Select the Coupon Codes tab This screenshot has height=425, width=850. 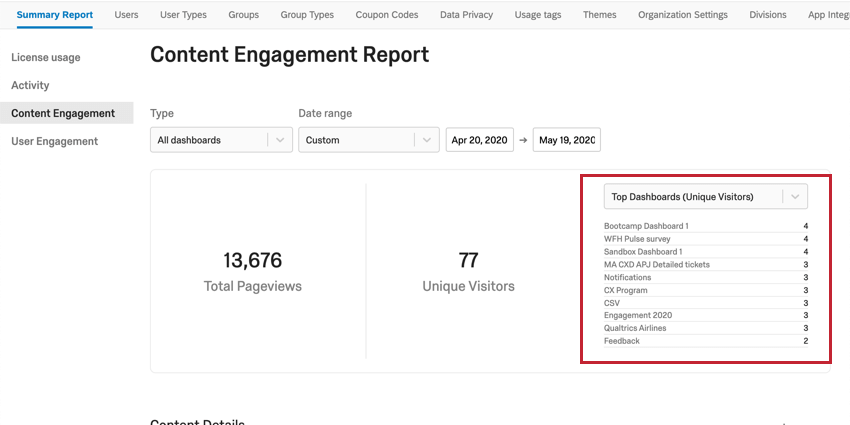[386, 15]
